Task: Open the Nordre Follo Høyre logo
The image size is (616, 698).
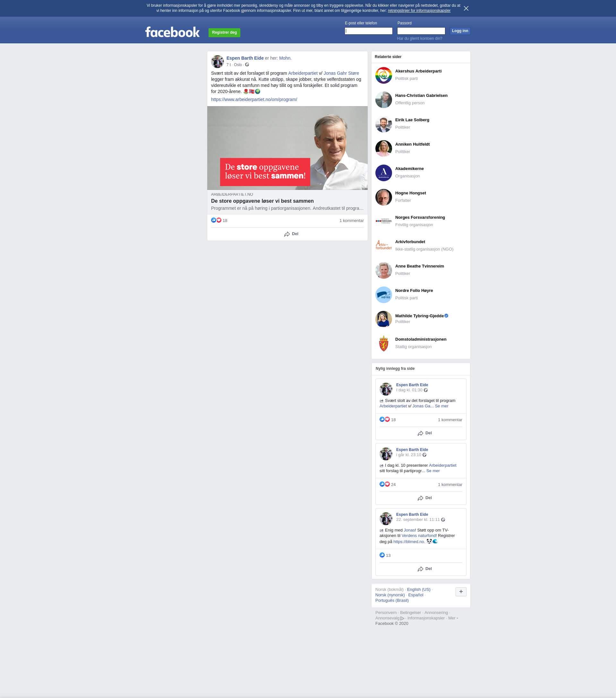Action: pos(383,295)
